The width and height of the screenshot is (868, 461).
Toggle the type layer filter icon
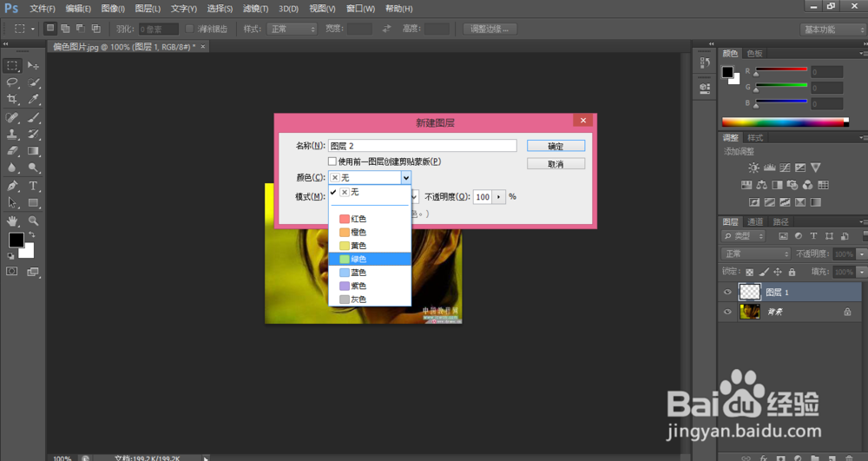pos(814,236)
